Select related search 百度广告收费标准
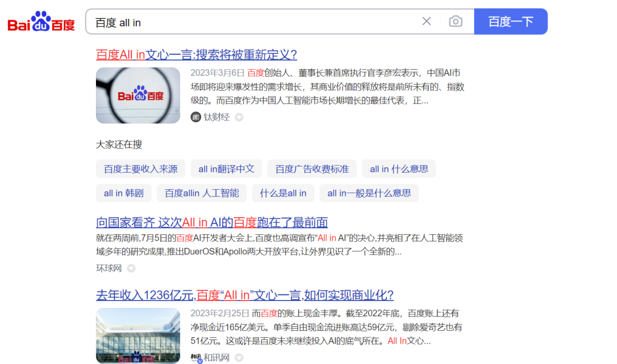617x364 pixels. coord(312,169)
